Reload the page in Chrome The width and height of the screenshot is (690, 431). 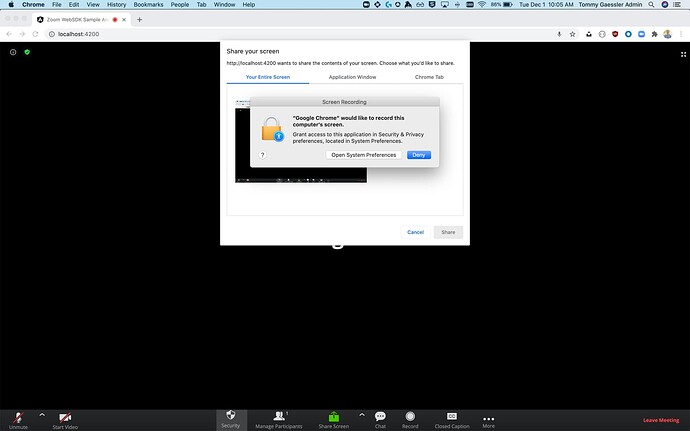point(35,34)
